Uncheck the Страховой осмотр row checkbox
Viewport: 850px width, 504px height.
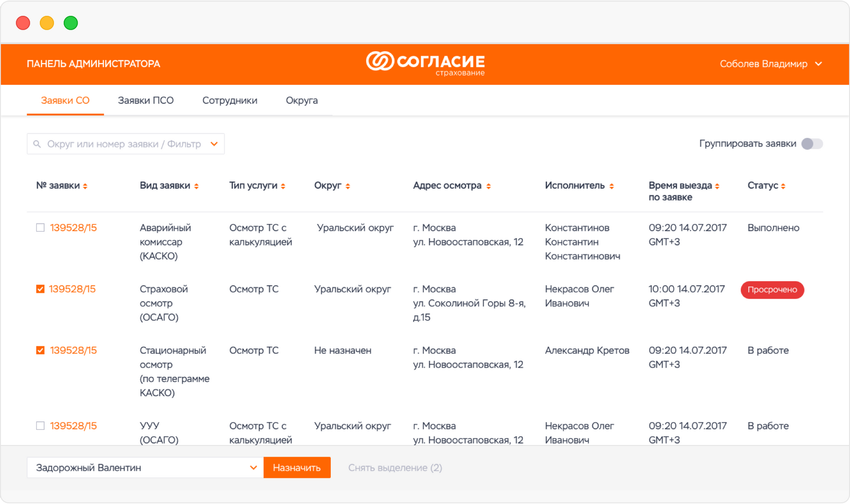coord(40,289)
